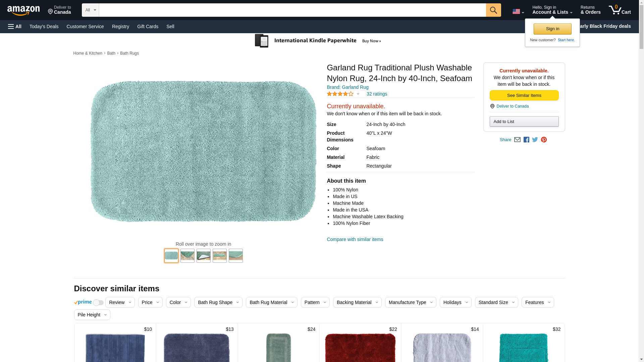This screenshot has width=644, height=362.
Task: Open the All hamburger menu
Action: (x=15, y=26)
